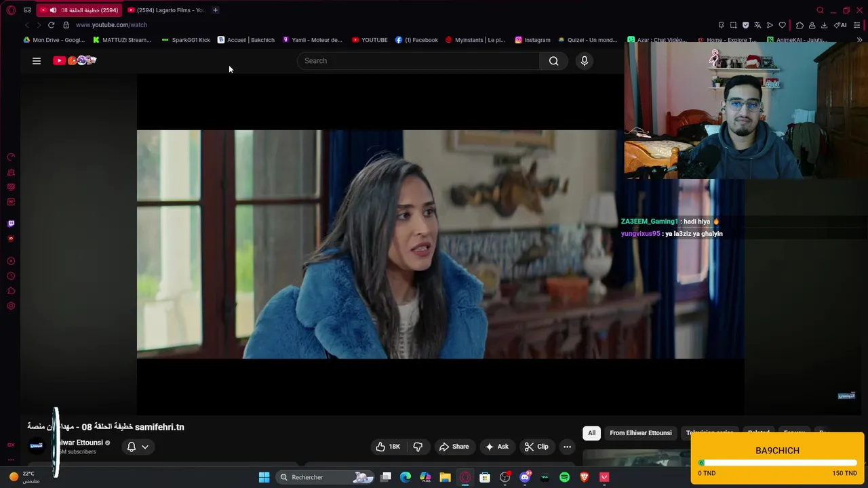The height and width of the screenshot is (488, 868).
Task: Reload the current page
Action: click(x=51, y=25)
